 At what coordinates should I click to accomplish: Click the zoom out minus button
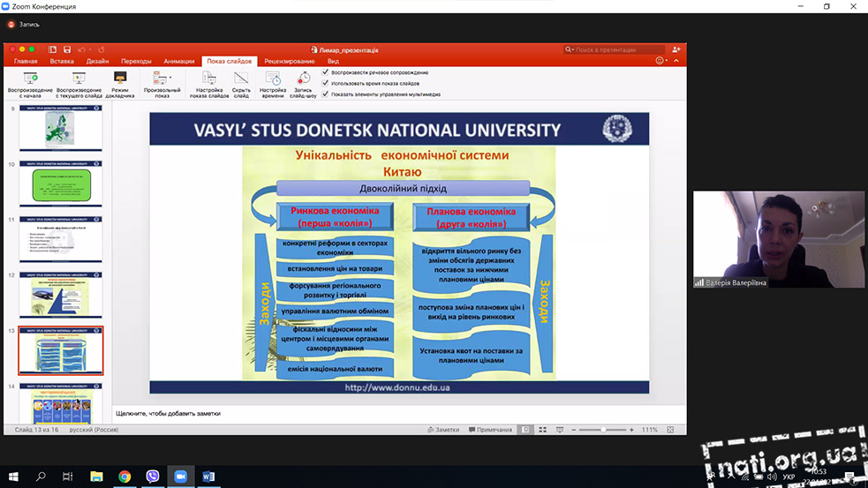[x=573, y=430]
